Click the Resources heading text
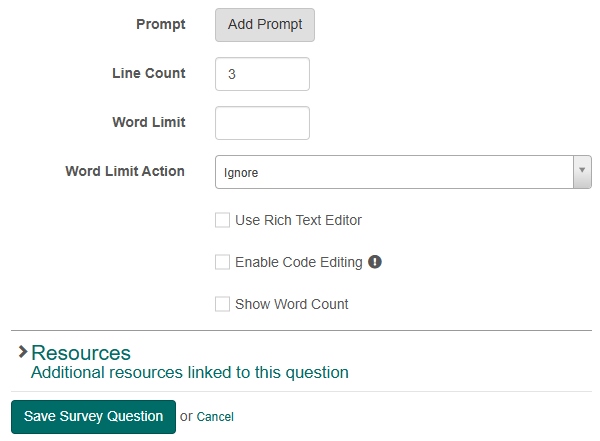The width and height of the screenshot is (600, 441). pyautogui.click(x=81, y=353)
